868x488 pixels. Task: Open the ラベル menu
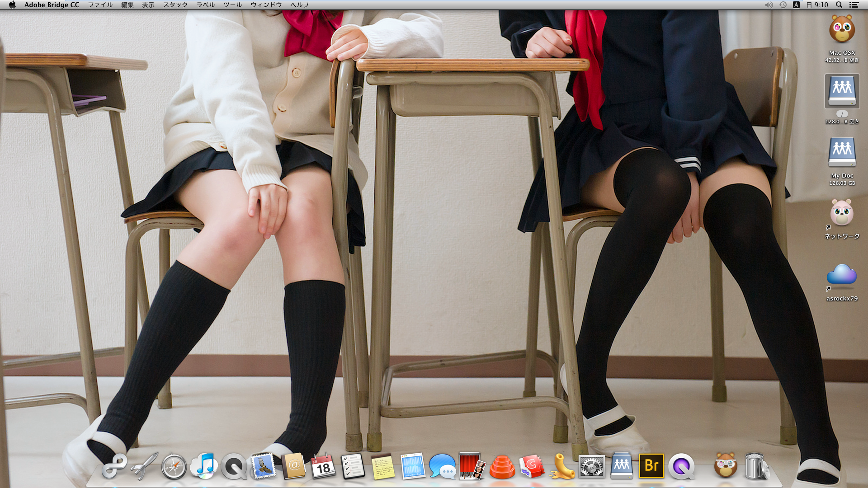point(205,5)
